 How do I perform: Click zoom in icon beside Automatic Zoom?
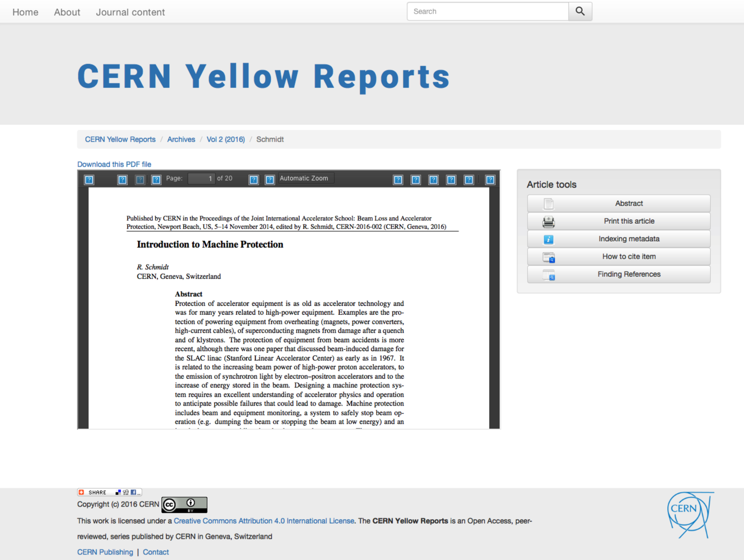point(270,180)
